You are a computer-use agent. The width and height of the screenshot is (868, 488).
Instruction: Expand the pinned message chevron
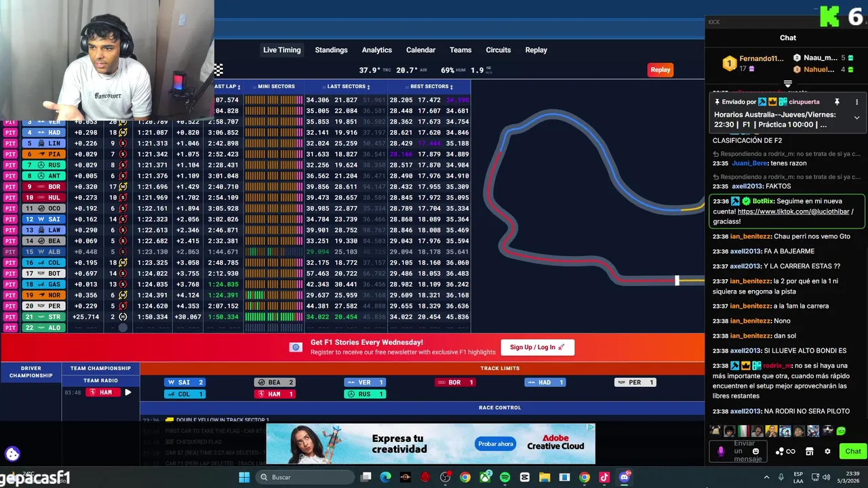click(x=856, y=118)
